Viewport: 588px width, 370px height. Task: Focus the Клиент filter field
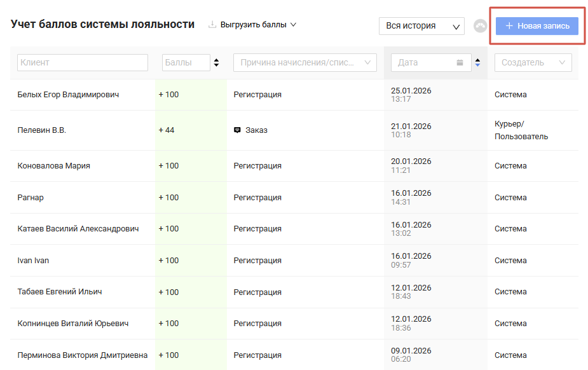click(83, 62)
